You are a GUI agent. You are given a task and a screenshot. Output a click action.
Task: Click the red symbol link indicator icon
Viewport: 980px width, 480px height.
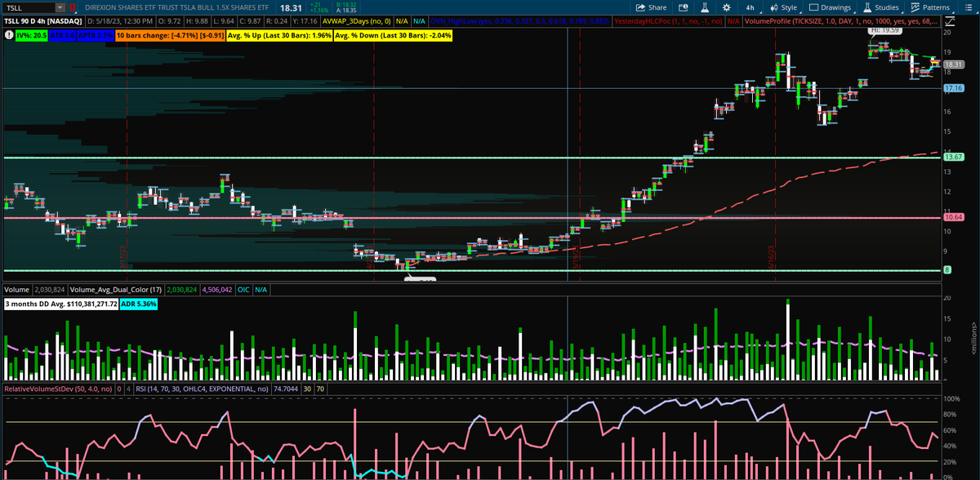(72, 7)
